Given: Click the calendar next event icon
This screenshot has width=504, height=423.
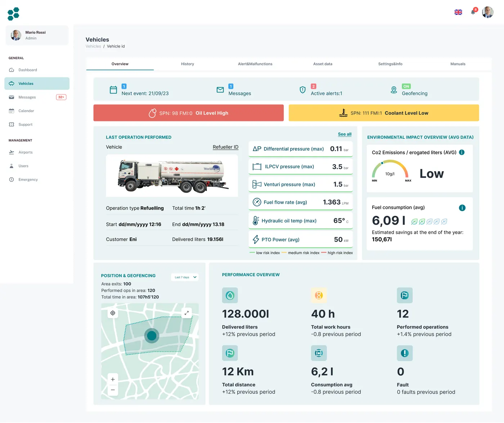Looking at the screenshot, I should [x=113, y=90].
